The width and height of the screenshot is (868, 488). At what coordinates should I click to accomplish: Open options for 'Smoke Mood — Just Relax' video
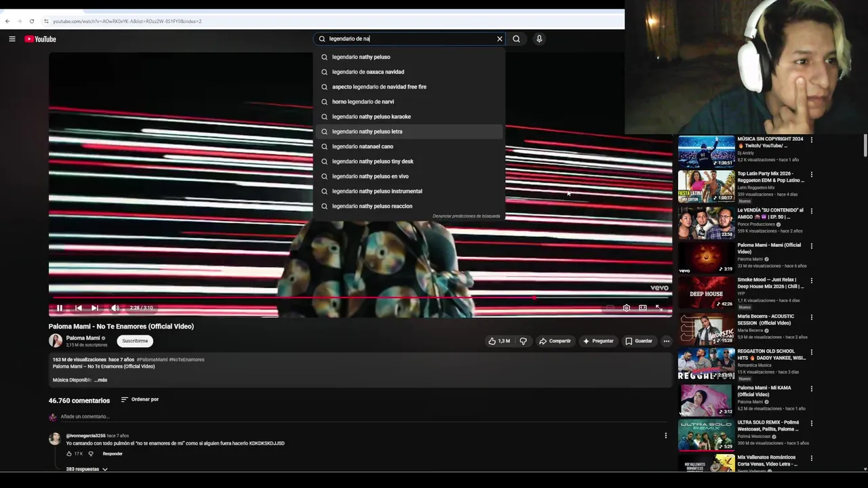[x=812, y=280]
